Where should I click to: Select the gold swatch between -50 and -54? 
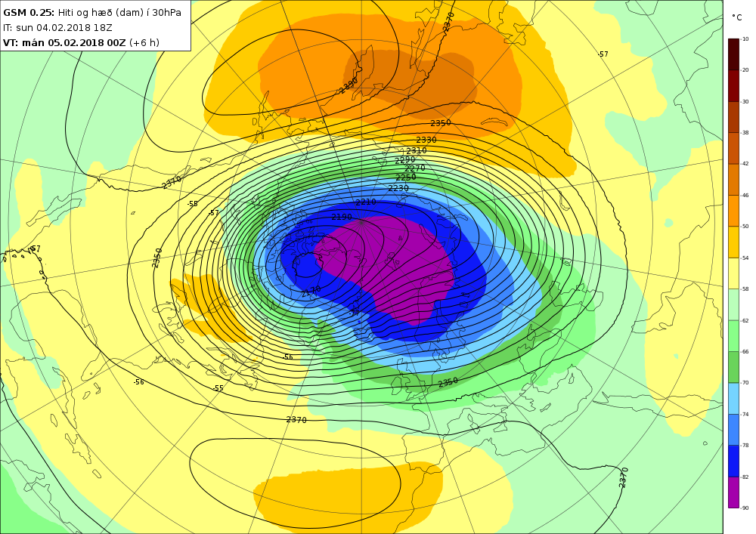coord(733,242)
